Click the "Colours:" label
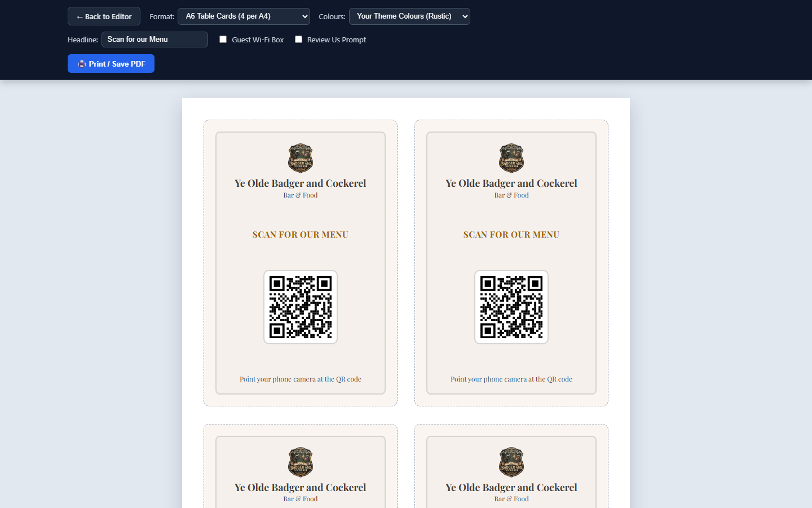Image resolution: width=812 pixels, height=508 pixels. click(332, 17)
